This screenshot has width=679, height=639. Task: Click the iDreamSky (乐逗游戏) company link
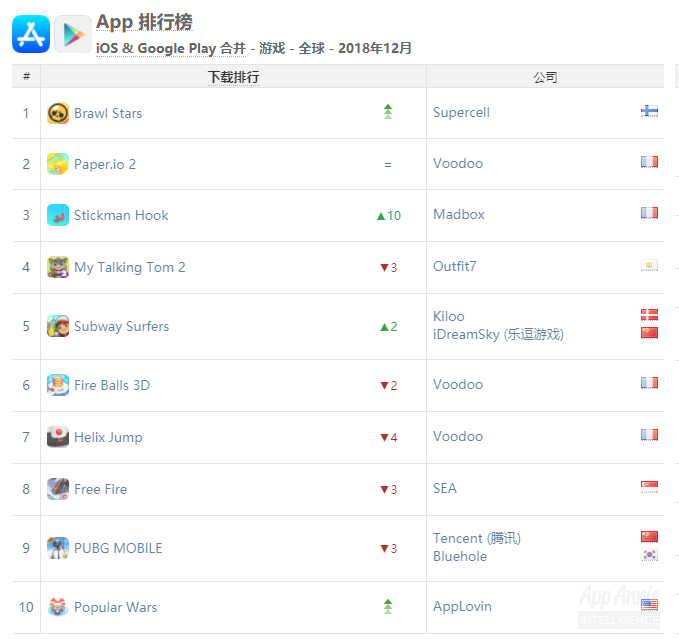[x=498, y=335]
